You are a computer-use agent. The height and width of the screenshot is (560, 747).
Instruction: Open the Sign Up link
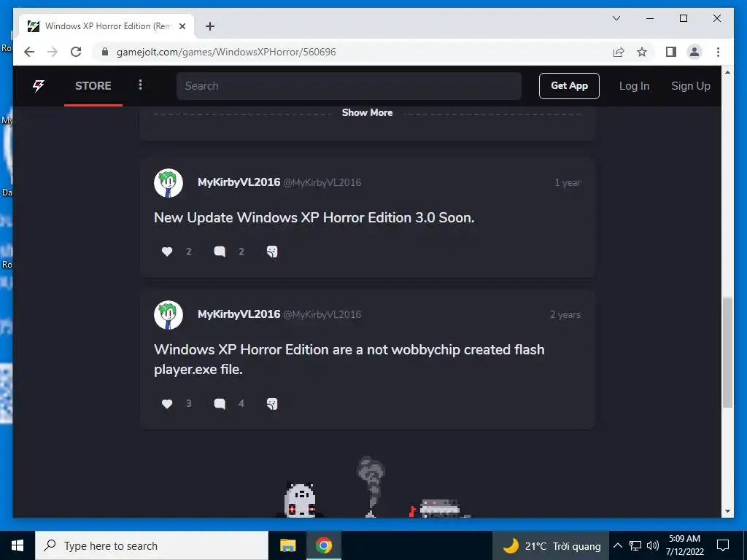point(690,86)
